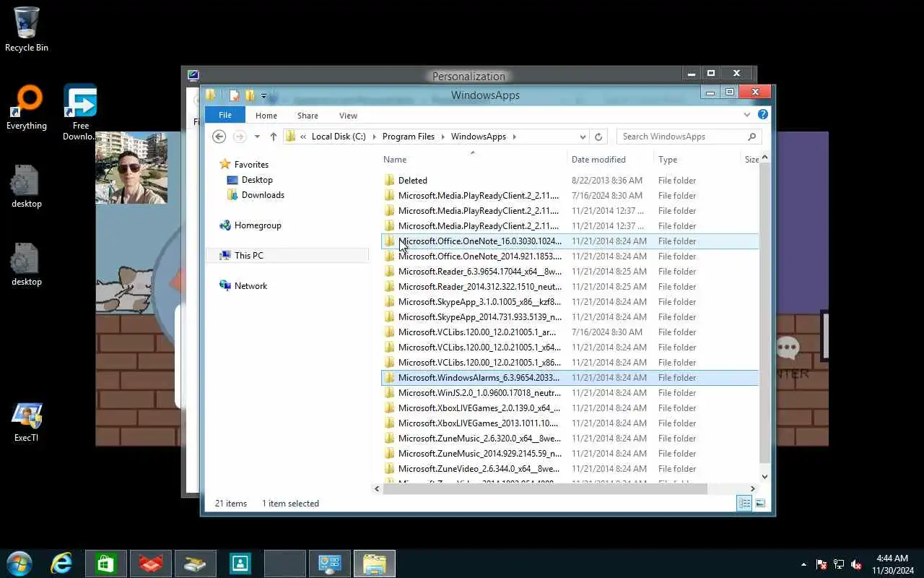
Task: Select Microsoft.ZuneVideo_2.6.344.0_x64 folder
Action: click(570, 469)
